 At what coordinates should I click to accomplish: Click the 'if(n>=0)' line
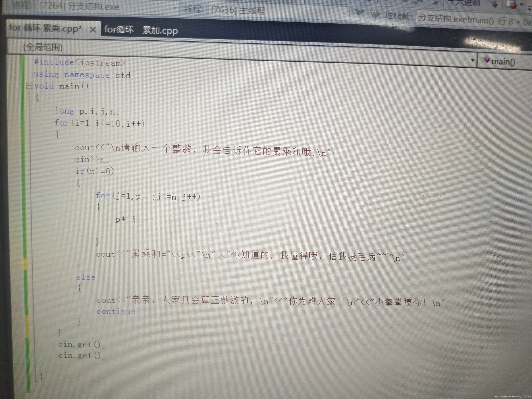tap(95, 171)
